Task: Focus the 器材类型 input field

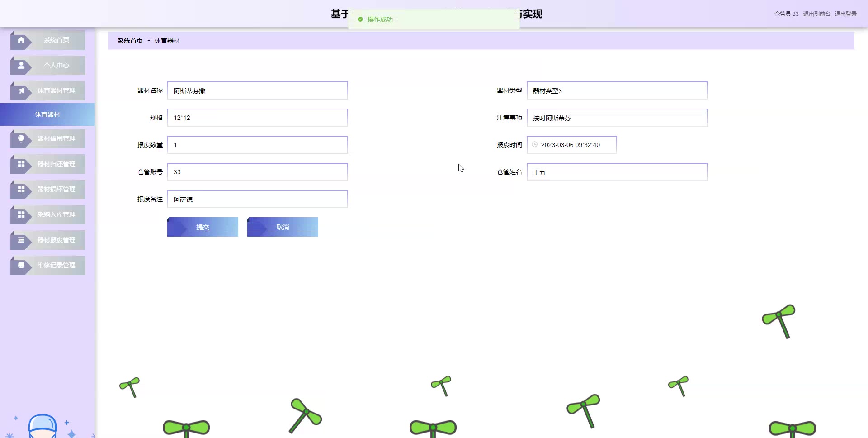Action: click(x=617, y=90)
